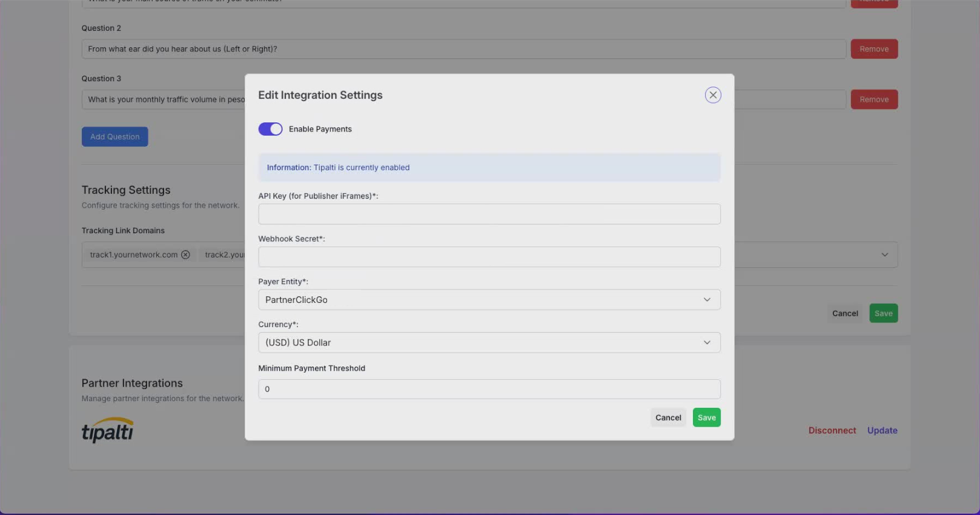The image size is (980, 515).
Task: Expand the Tracking Link Domains chevron
Action: (x=884, y=255)
